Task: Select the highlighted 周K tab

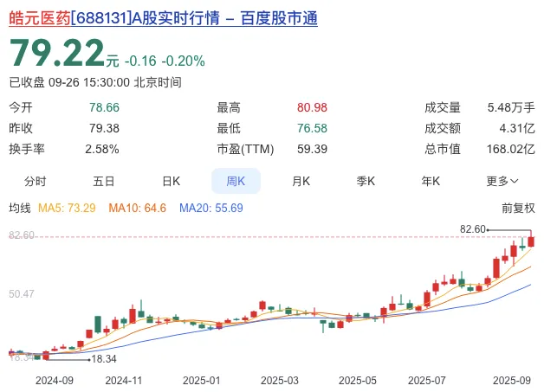Action: [x=236, y=181]
